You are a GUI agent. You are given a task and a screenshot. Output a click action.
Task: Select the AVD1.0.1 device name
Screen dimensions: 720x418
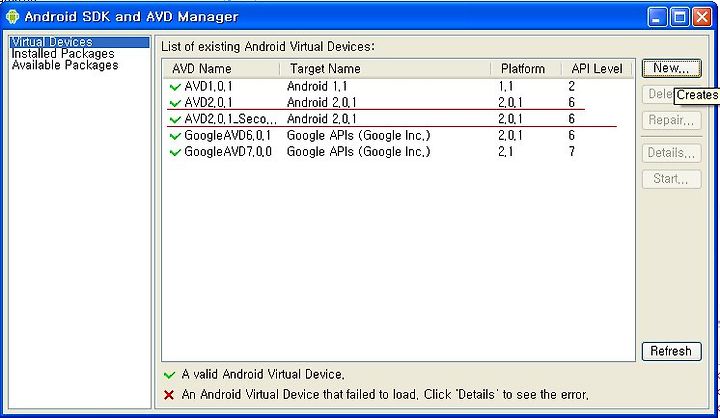208,87
